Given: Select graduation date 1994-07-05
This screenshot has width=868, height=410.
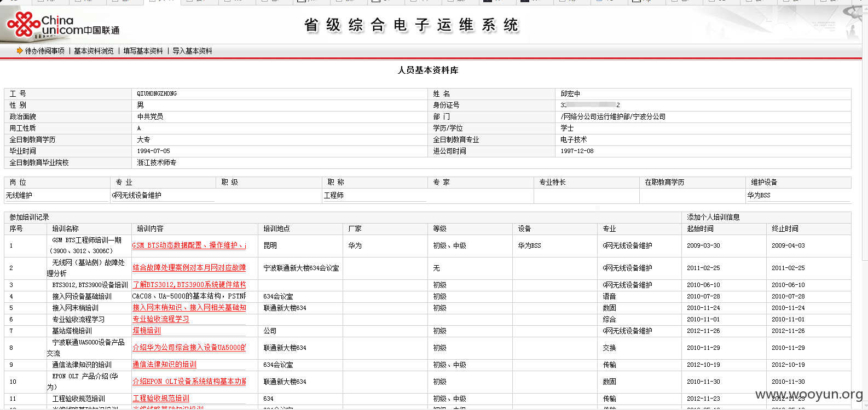Looking at the screenshot, I should click(x=153, y=151).
